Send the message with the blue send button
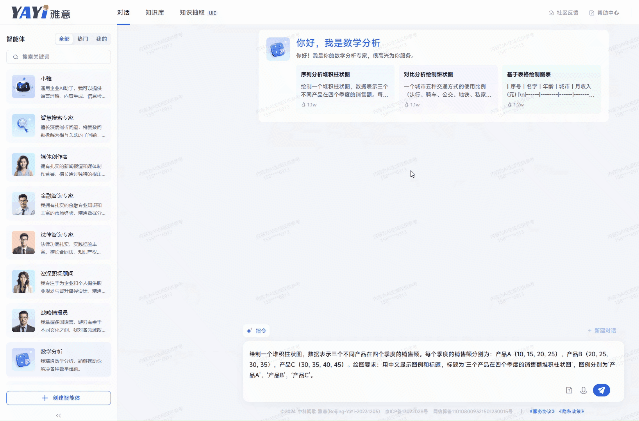 click(601, 390)
